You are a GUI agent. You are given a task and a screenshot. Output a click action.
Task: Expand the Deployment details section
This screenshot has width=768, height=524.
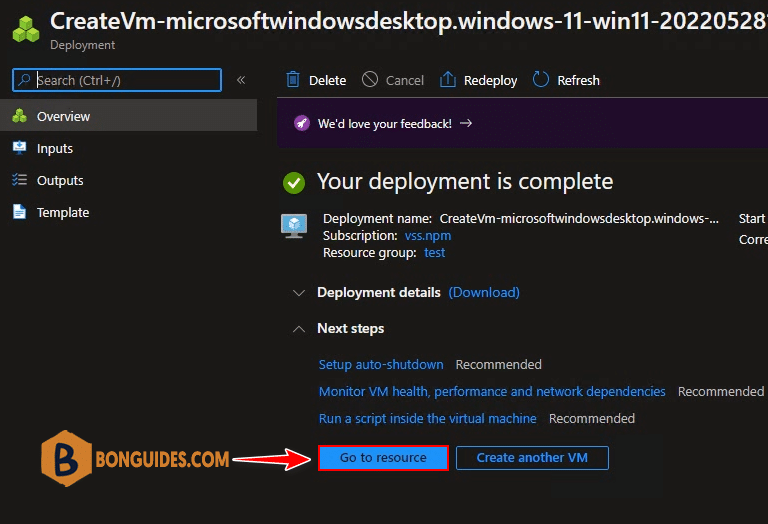299,293
